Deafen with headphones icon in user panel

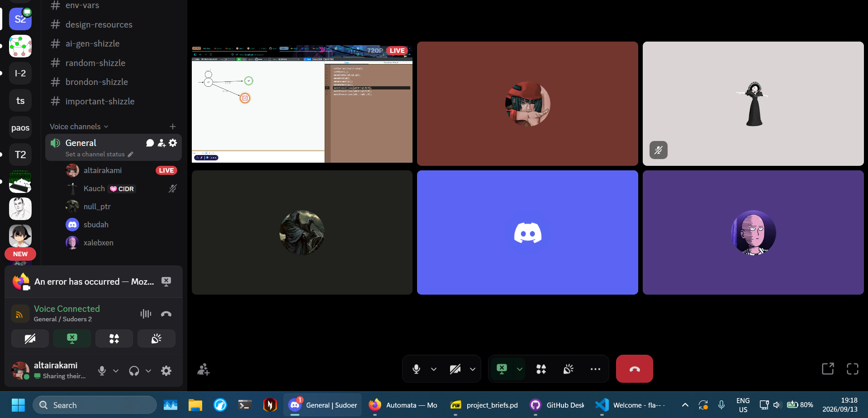134,371
